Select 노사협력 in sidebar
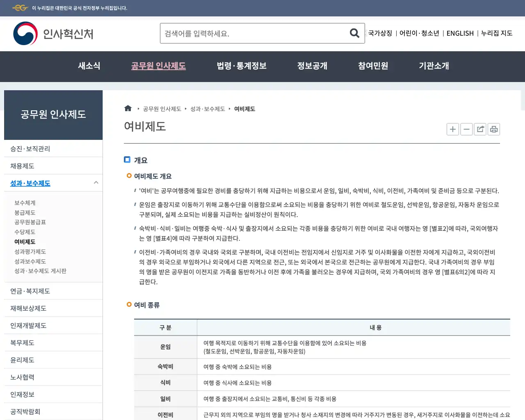 (x=53, y=377)
